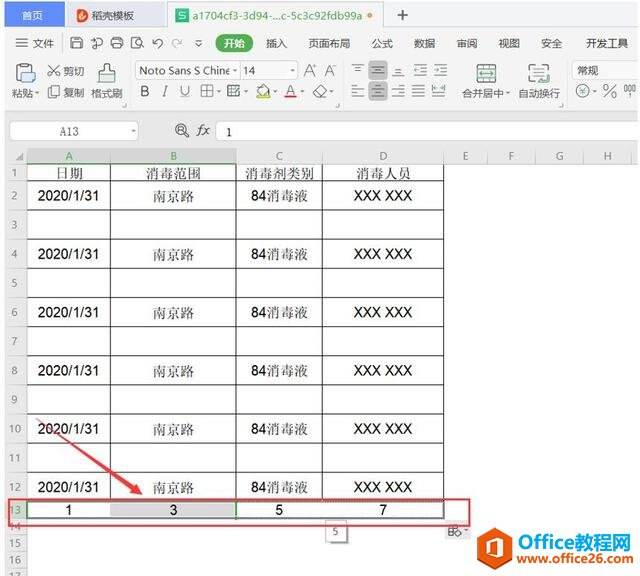Image resolution: width=640 pixels, height=576 pixels.
Task: Click the clear formatting eraser icon
Action: [x=320, y=91]
